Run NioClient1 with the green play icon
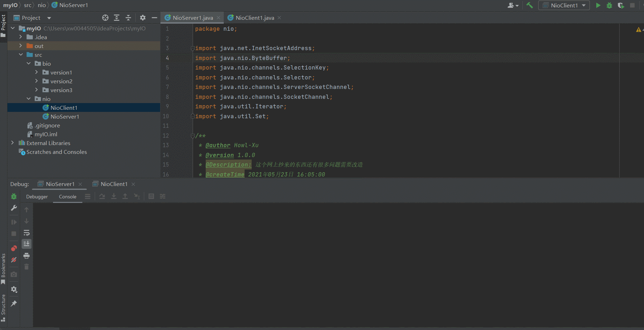Viewport: 644px width, 330px height. [x=598, y=5]
